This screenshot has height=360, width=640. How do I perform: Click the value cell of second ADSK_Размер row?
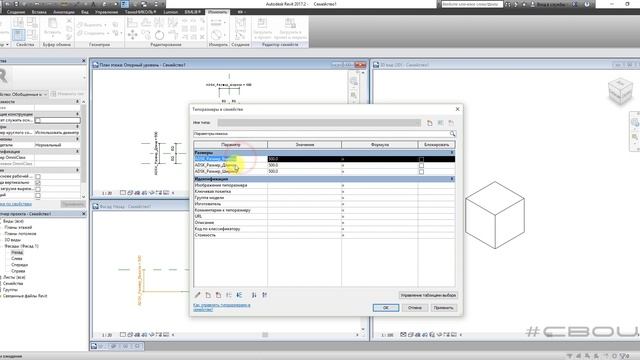click(x=304, y=165)
